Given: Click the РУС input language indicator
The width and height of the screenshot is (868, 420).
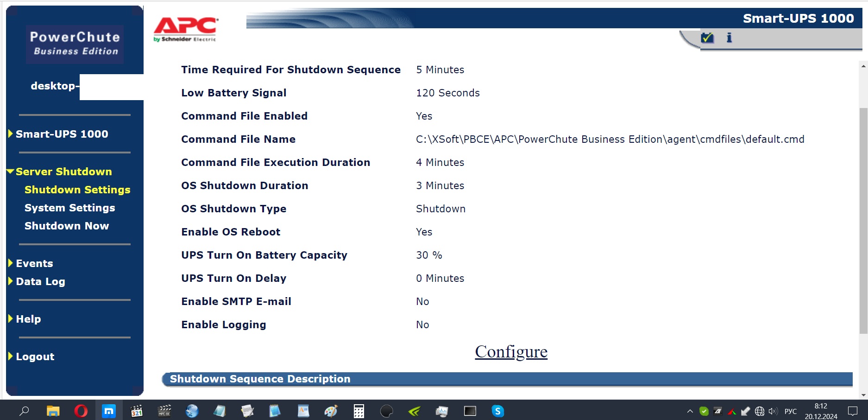Looking at the screenshot, I should click(791, 411).
